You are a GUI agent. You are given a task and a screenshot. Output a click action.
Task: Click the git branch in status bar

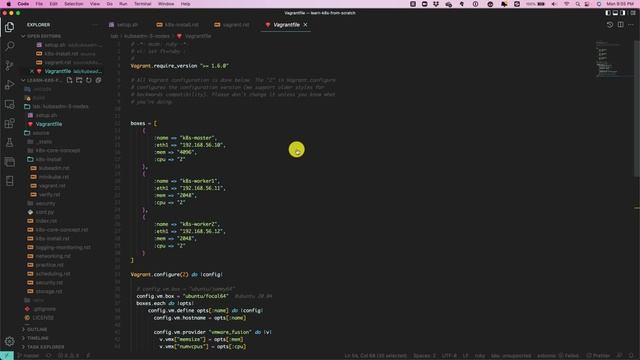tap(29, 356)
